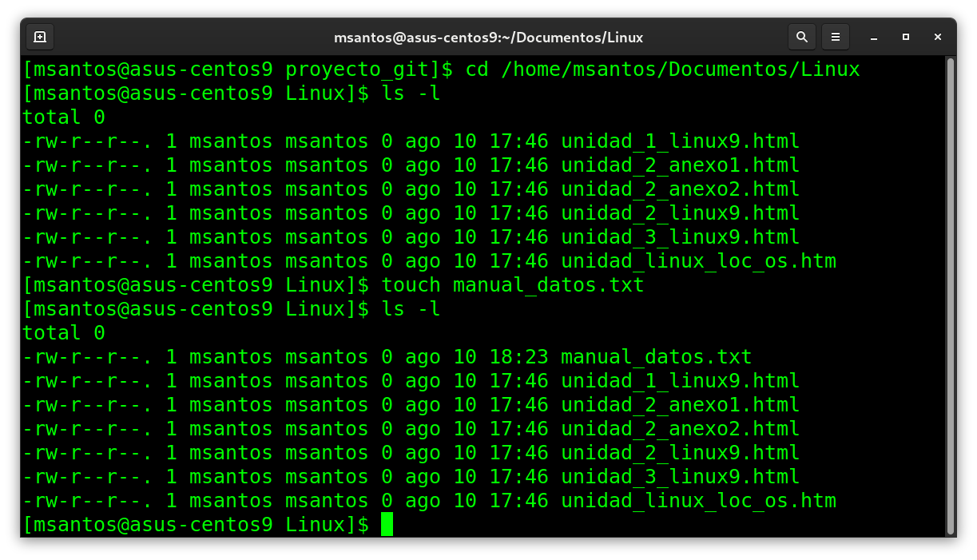Click the /home/msantos/Documentos/Linux path in cd command
This screenshot has height=560, width=977.
680,70
